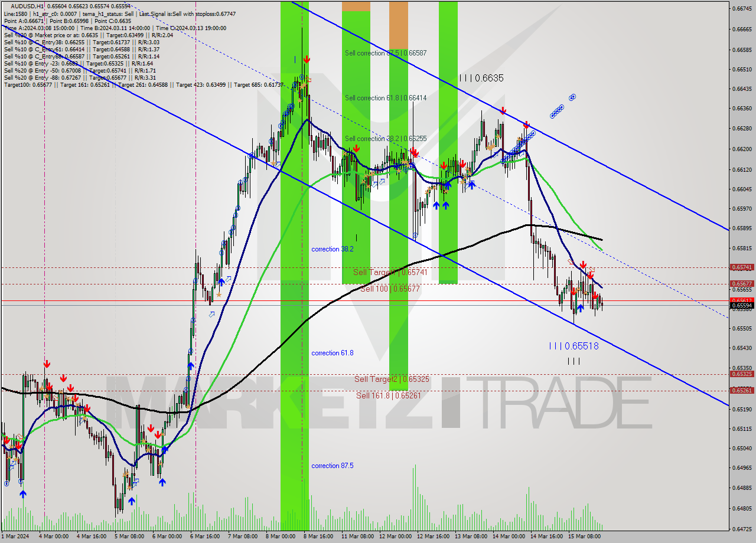Click the '14 Mar 00:00' time label
Screen dimensions: 756x543
point(509,537)
